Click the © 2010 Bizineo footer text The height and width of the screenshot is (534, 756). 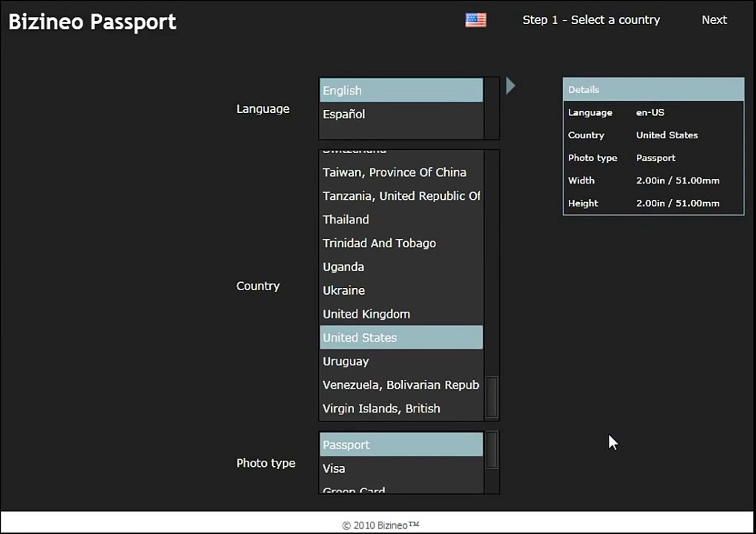(x=380, y=525)
